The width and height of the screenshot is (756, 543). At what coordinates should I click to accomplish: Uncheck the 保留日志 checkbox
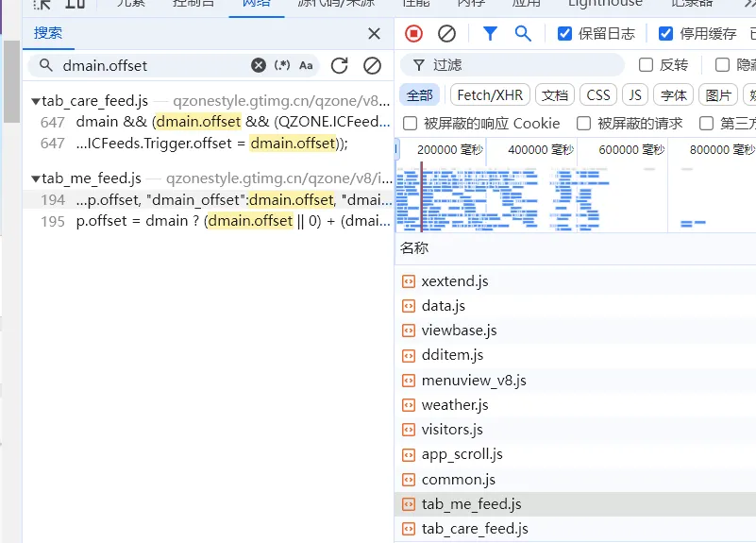(x=565, y=34)
